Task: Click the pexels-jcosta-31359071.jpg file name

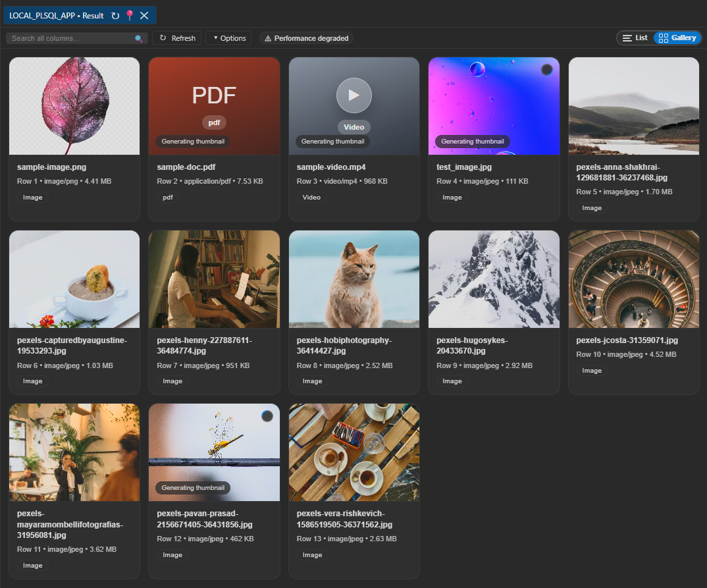Action: point(627,340)
